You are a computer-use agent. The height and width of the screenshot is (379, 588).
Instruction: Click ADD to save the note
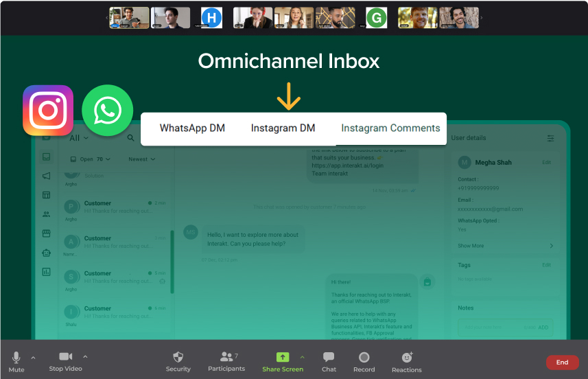(x=543, y=328)
